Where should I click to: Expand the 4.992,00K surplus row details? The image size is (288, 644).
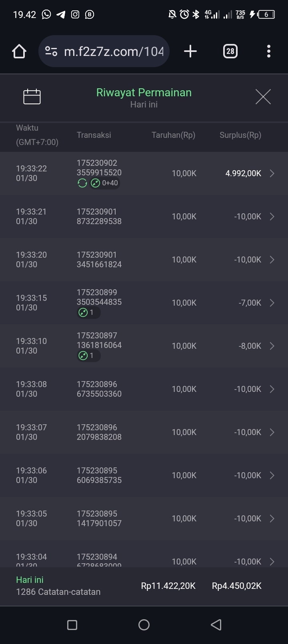pos(272,173)
